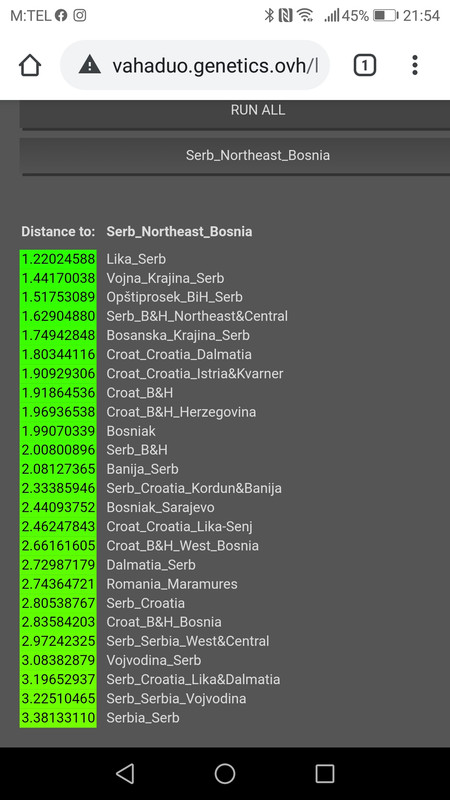Image resolution: width=450 pixels, height=800 pixels.
Task: Select the Bosanska_Krajina_Serb label
Action: (x=178, y=335)
